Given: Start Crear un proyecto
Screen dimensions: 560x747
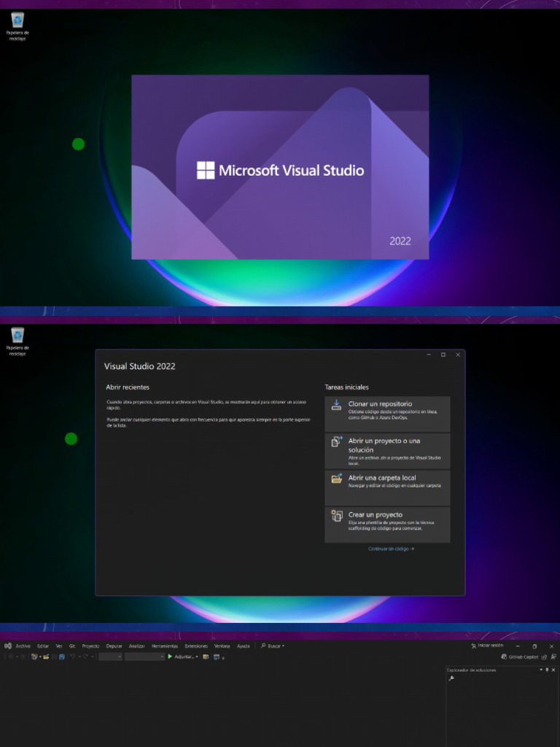Looking at the screenshot, I should click(x=387, y=525).
